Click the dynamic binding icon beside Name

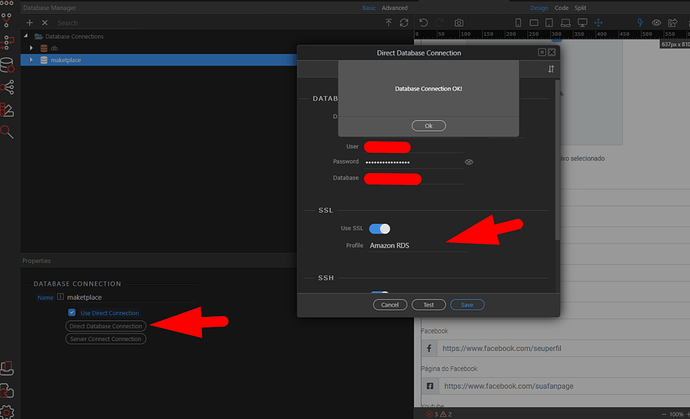click(x=60, y=297)
